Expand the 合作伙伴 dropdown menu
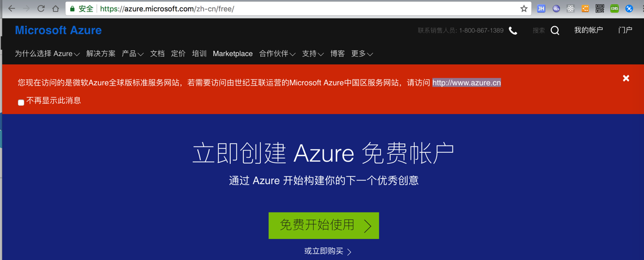Image resolution: width=644 pixels, height=260 pixels. pos(277,54)
